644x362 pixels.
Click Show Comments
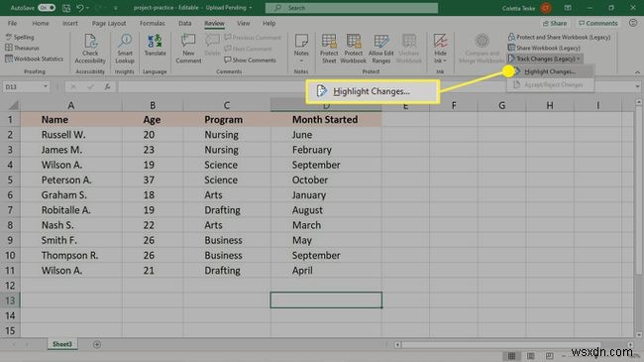[x=250, y=60]
